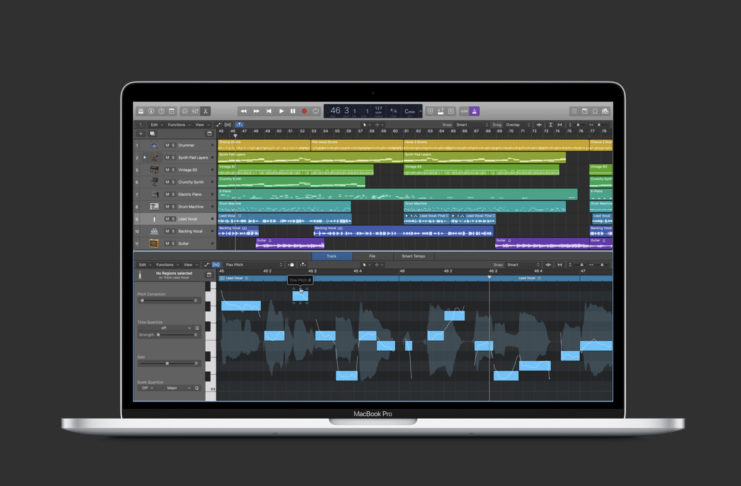Open the Smart Controls button
Image resolution: width=741 pixels, height=486 pixels.
185,111
